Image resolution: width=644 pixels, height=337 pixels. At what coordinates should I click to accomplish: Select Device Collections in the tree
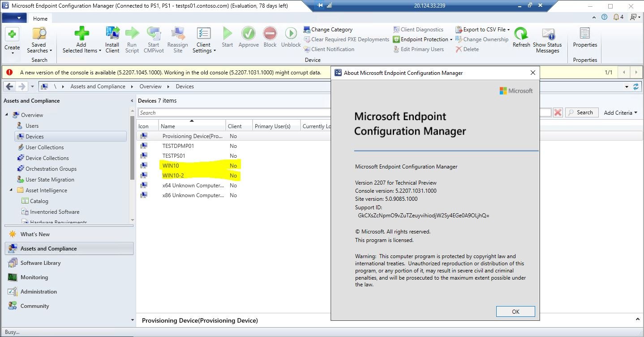click(x=47, y=158)
